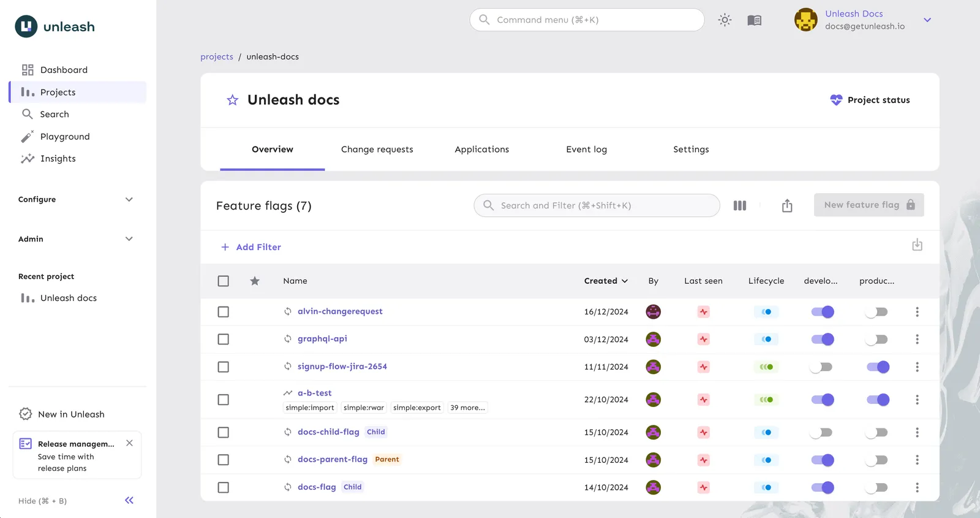Disable the development toggle for alvin-changerequest
The width and height of the screenshot is (980, 518).
823,312
